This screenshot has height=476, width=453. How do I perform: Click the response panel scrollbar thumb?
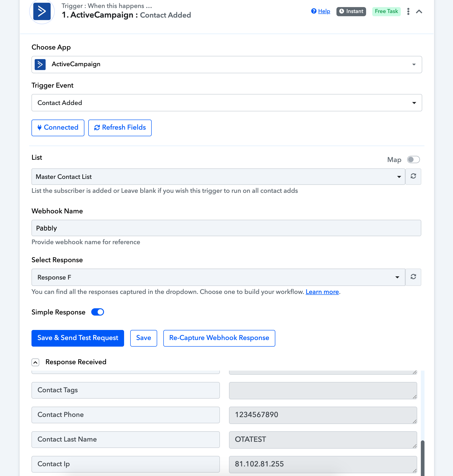click(423, 458)
